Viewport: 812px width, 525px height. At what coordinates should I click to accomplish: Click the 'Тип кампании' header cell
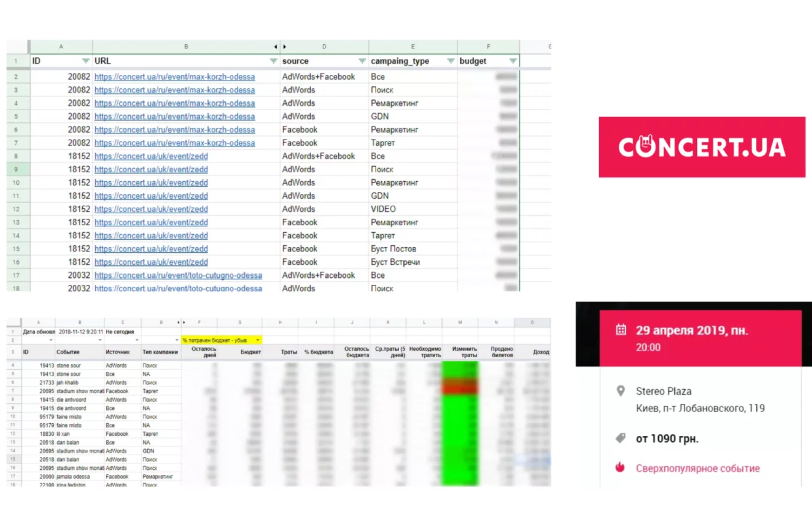[x=160, y=352]
